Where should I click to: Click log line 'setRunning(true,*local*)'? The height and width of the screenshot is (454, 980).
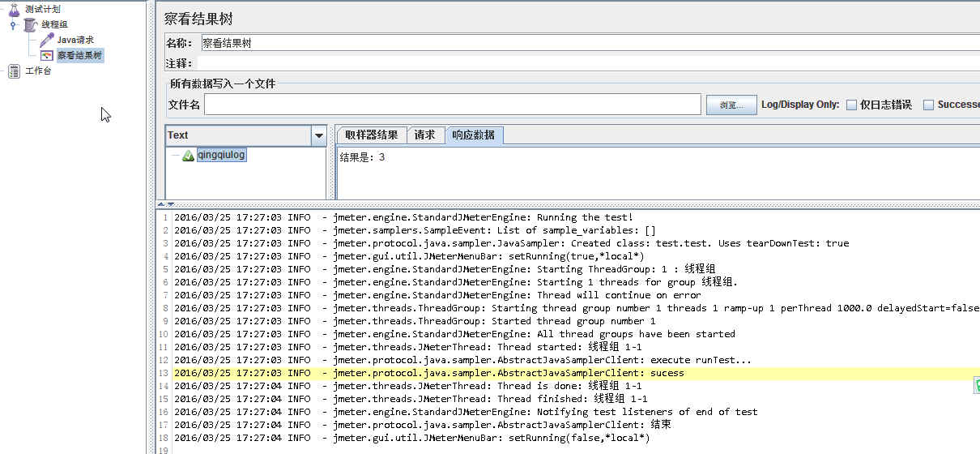click(409, 256)
